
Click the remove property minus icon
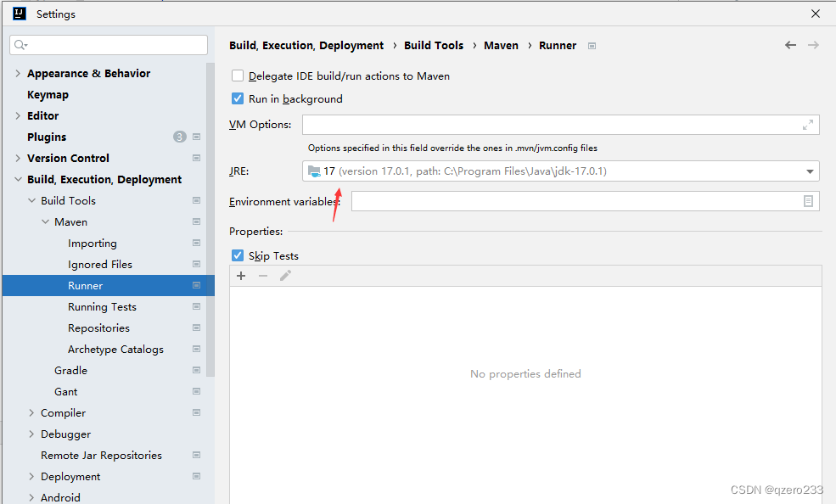coord(263,276)
